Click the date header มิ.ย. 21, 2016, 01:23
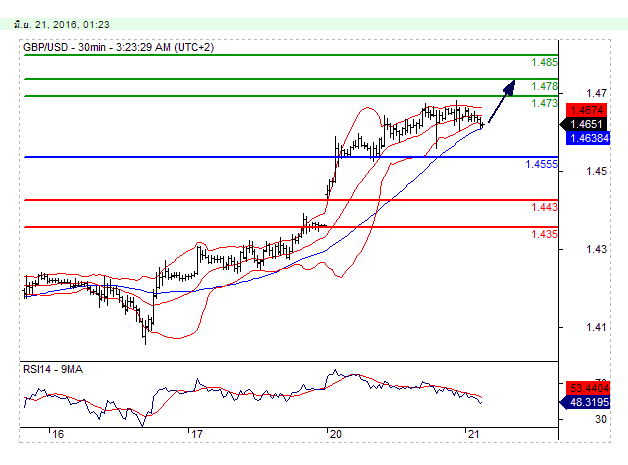The image size is (628, 465). point(61,25)
